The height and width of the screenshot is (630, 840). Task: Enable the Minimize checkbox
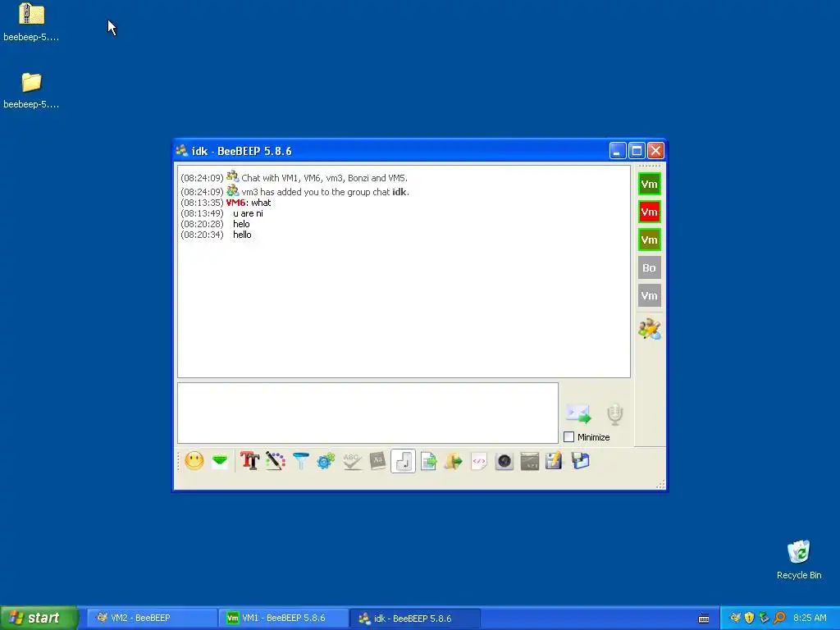(569, 437)
